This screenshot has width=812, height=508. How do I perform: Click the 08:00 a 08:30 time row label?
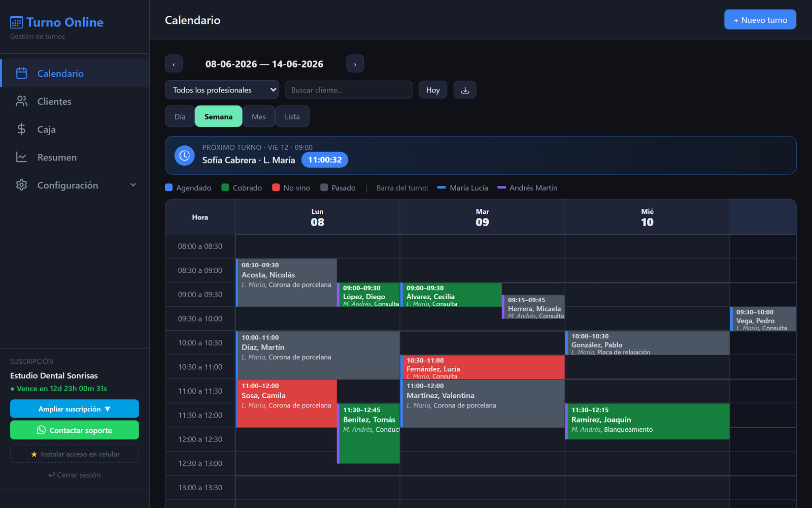coord(200,246)
